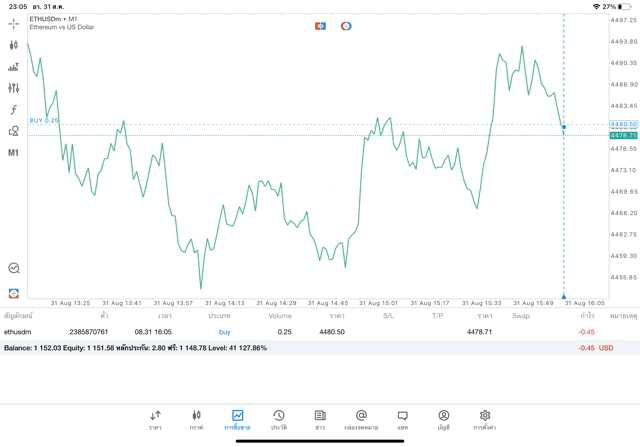Viewport: 640px width, 447px height.
Task: Open the chart type candlestick icon
Action: pyautogui.click(x=13, y=45)
